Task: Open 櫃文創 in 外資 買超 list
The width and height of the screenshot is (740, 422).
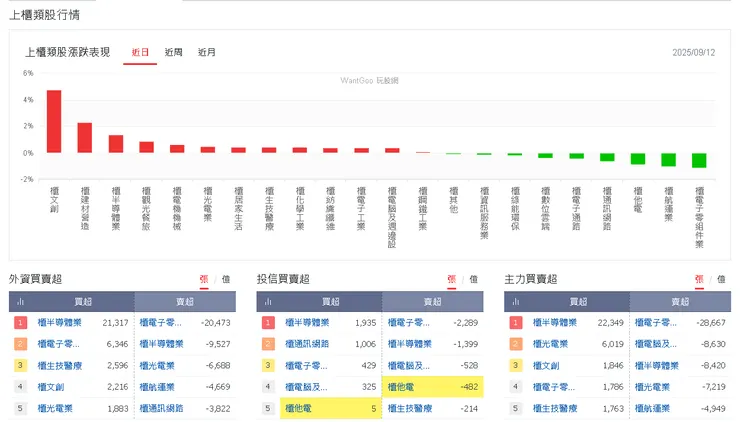Action: (x=50, y=387)
